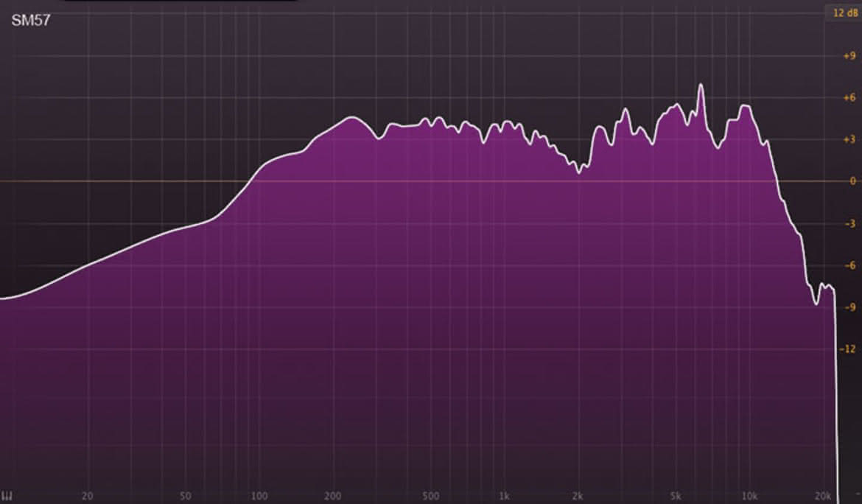Click the -6 gain scale label
Viewport: 862px width, 504px height.
coord(850,265)
